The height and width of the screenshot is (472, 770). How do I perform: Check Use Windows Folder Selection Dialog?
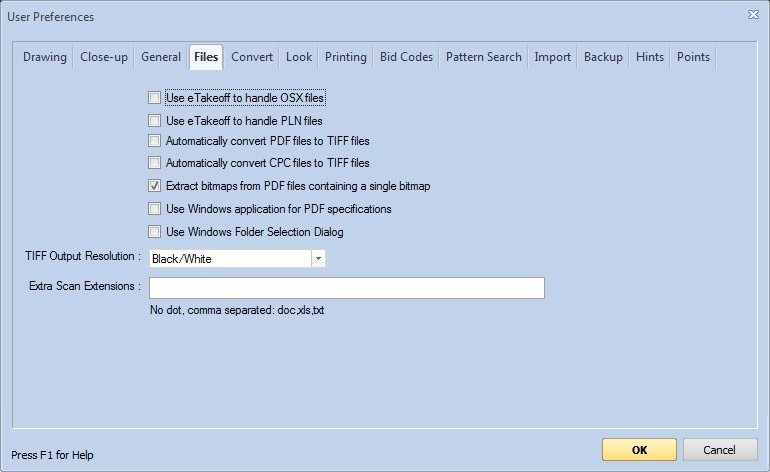pos(154,231)
